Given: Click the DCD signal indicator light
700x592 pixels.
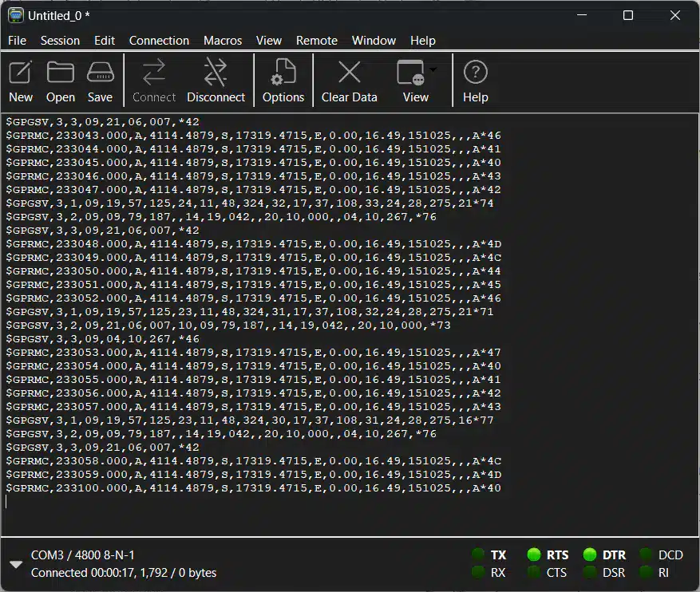Looking at the screenshot, I should (647, 555).
